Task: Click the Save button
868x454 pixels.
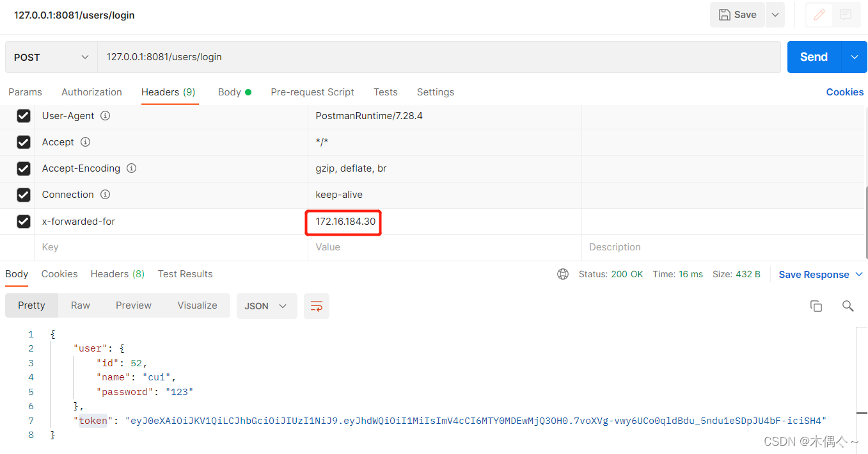Action: [737, 15]
